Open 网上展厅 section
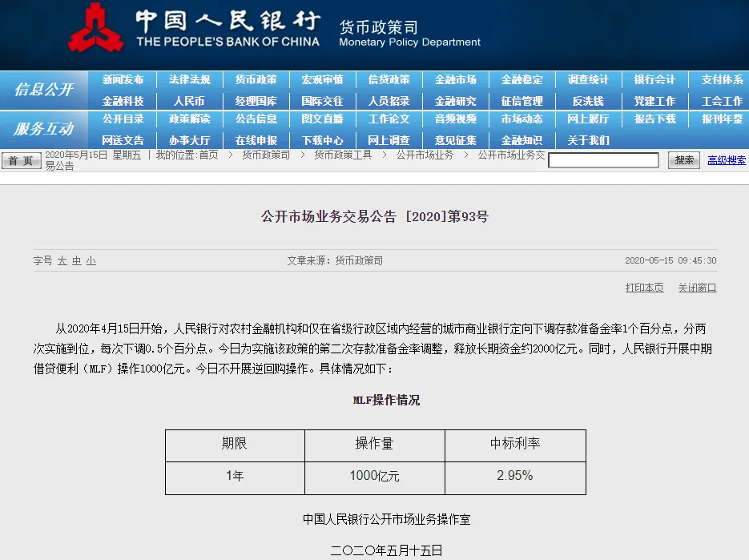Screen dimensions: 749x560 pyautogui.click(x=588, y=119)
